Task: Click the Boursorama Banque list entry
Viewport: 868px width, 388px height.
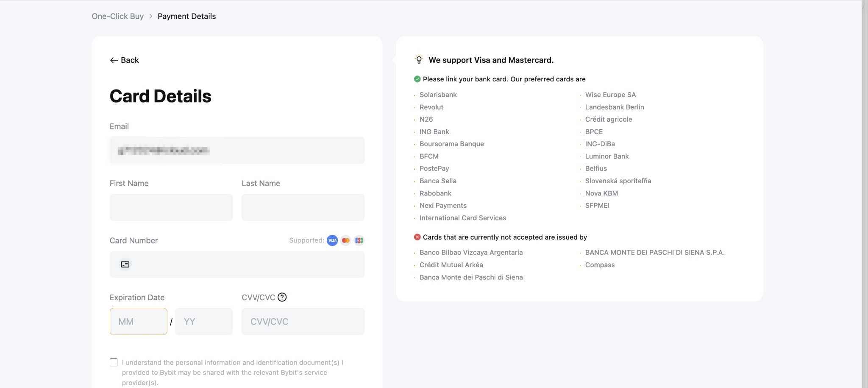Action: [x=452, y=144]
